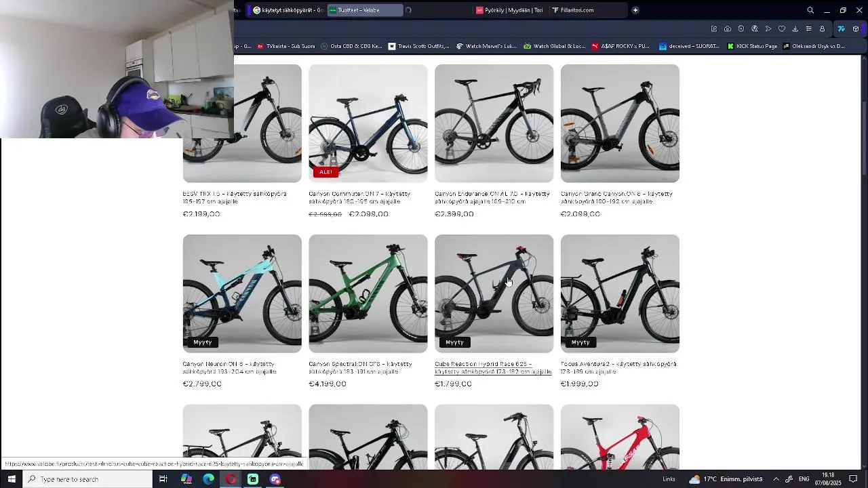Open Canyon Neuron:ON 8 bike image
868x488 pixels.
click(x=242, y=293)
